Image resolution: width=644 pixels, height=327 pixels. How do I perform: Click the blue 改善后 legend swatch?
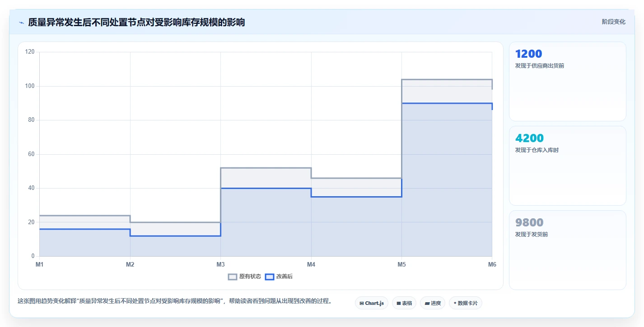pos(269,276)
